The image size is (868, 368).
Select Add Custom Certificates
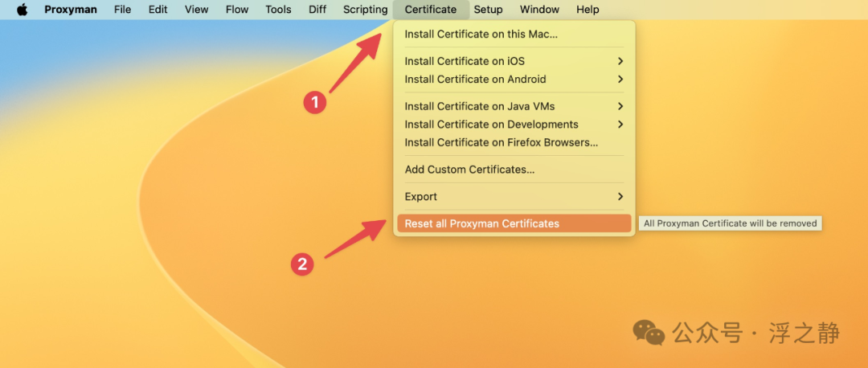point(514,170)
